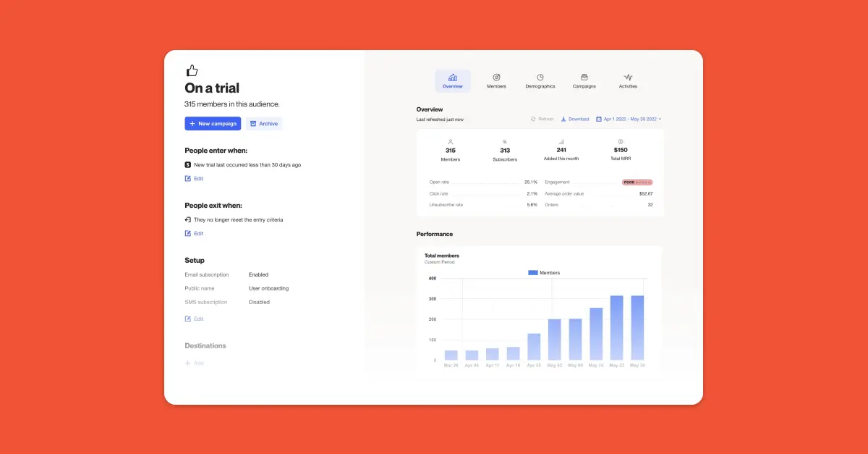This screenshot has width=868, height=454.
Task: Click the New campaign button
Action: [x=213, y=123]
